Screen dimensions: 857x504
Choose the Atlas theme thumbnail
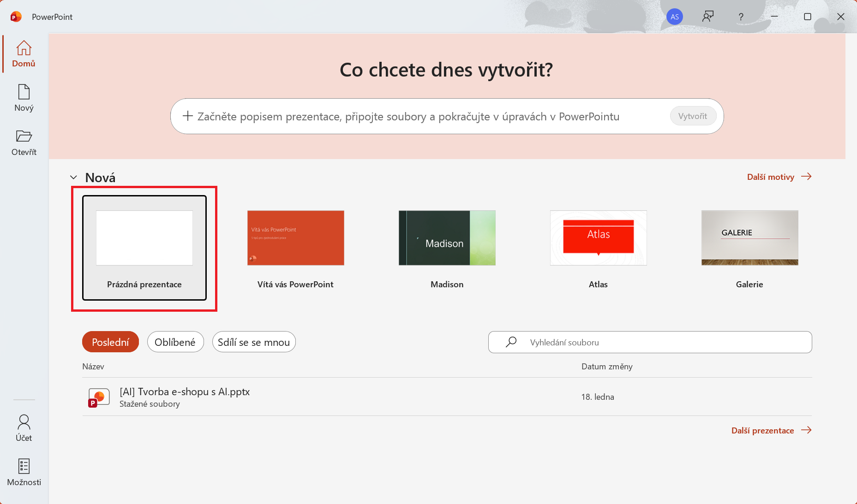point(599,238)
